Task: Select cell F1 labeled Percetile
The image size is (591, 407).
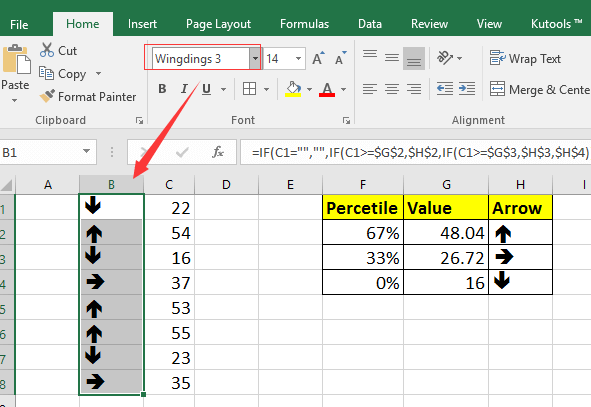Action: click(x=363, y=208)
